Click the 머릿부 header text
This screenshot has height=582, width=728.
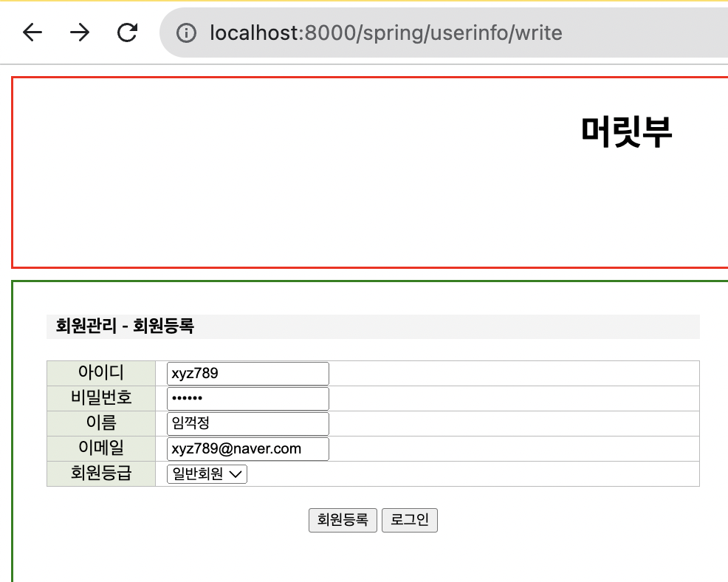[x=626, y=132]
